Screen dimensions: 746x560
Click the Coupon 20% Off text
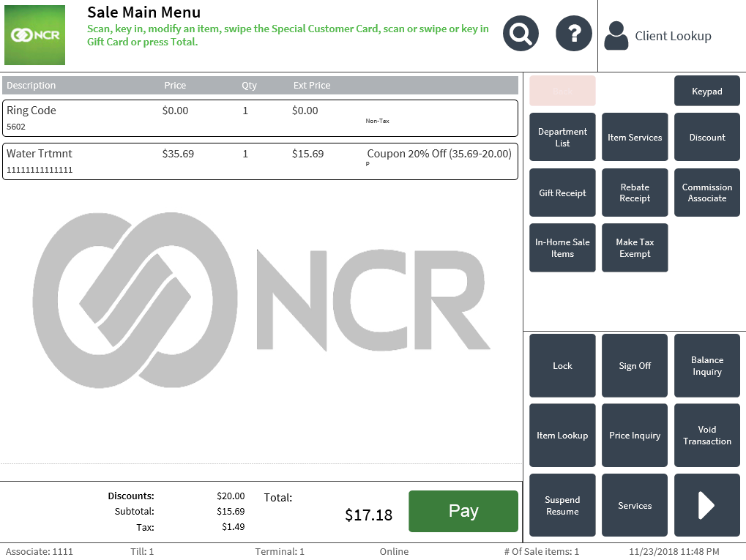pyautogui.click(x=439, y=154)
